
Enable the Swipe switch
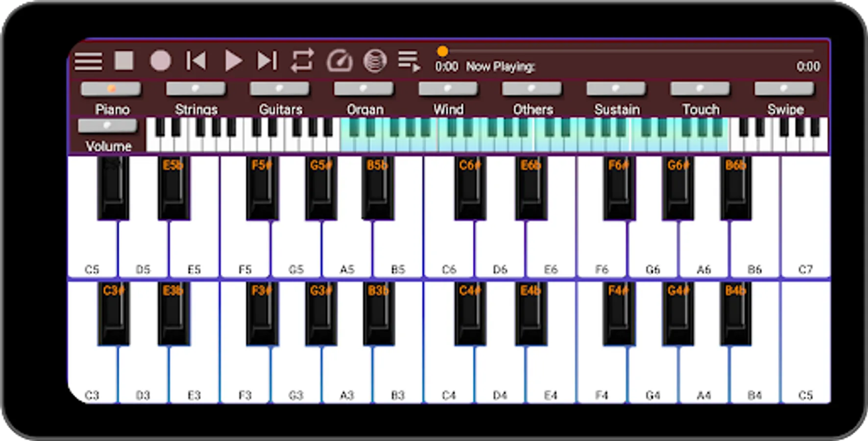(x=784, y=89)
